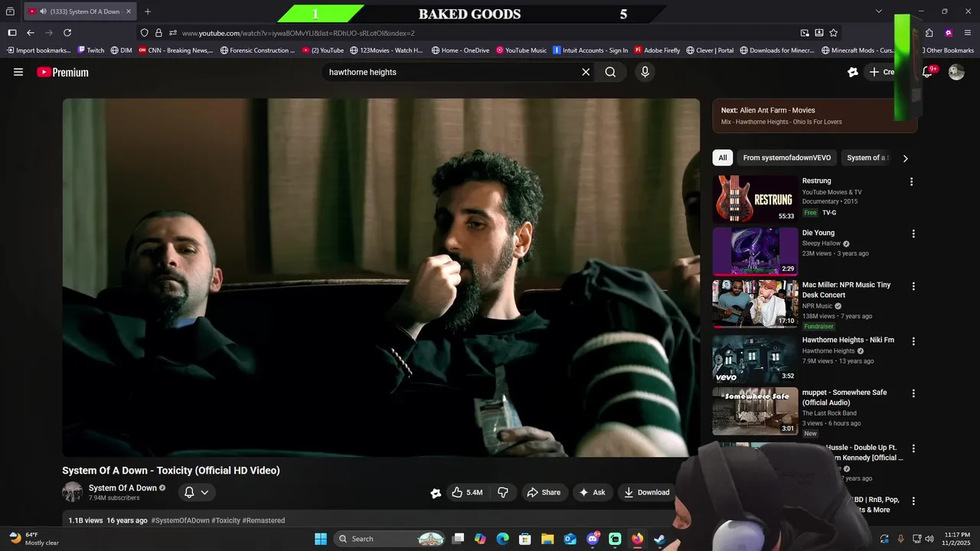
Task: Open the taskbar clock showing 11:17 PM
Action: coord(957,539)
